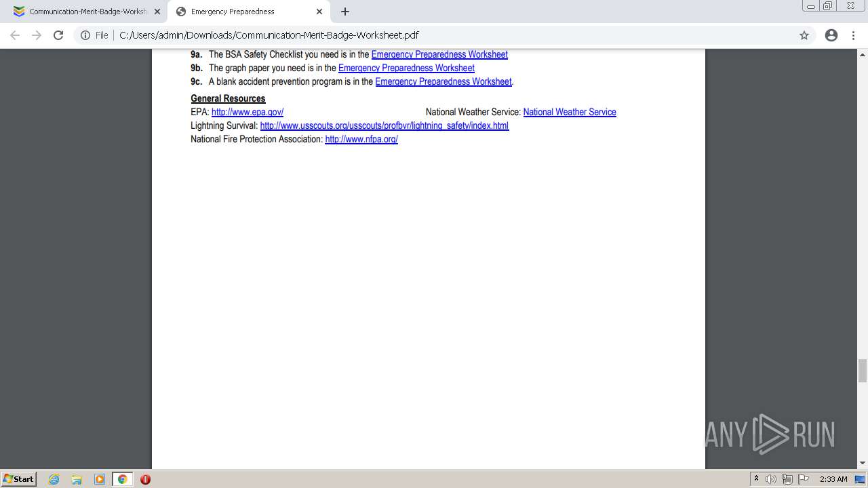Open the Chrome three-dot menu

854,35
